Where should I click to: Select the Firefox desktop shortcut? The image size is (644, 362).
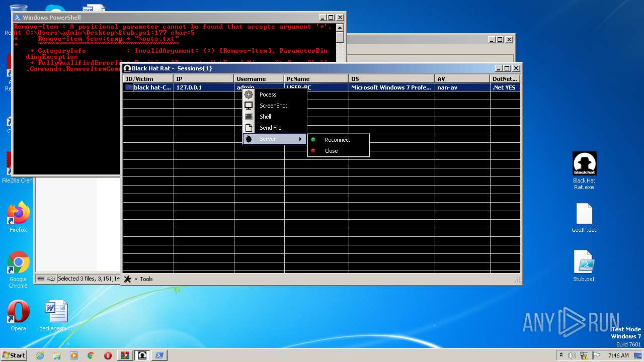click(x=18, y=217)
